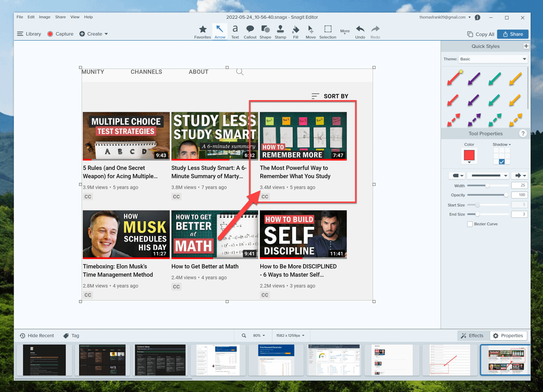Open the Create dropdown menu
Screen dimensions: 543x392
94,34
